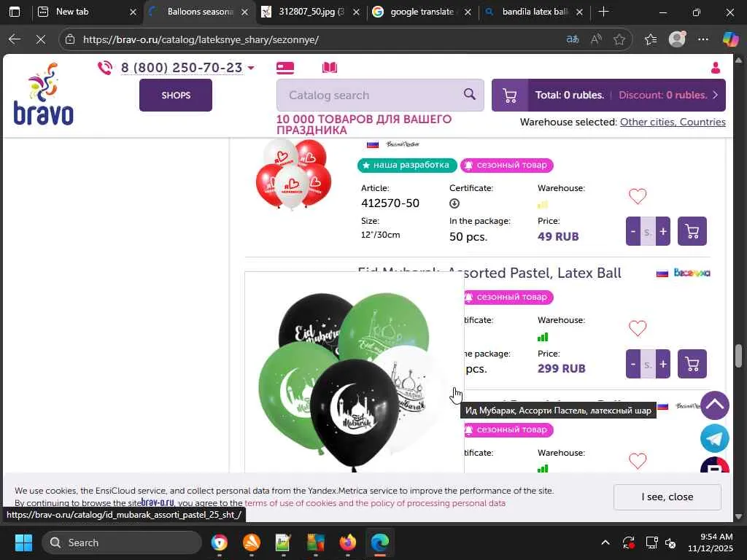Open the pink catalog book icon
This screenshot has height=560, width=747.
pos(330,68)
